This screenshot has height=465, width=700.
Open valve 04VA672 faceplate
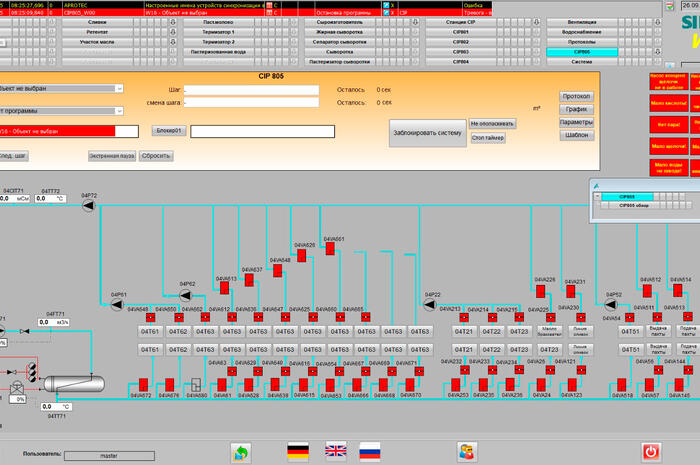143,385
